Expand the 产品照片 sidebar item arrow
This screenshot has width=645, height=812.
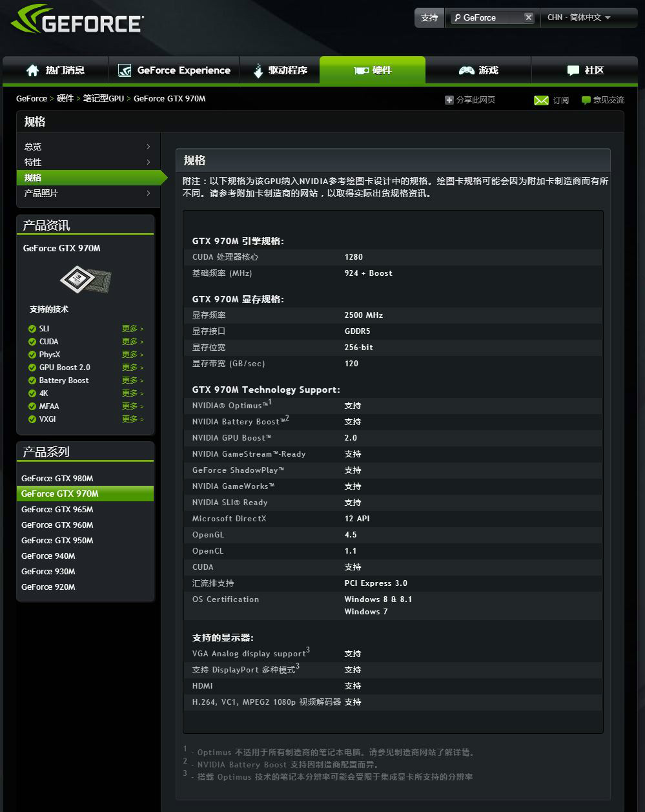click(x=148, y=193)
